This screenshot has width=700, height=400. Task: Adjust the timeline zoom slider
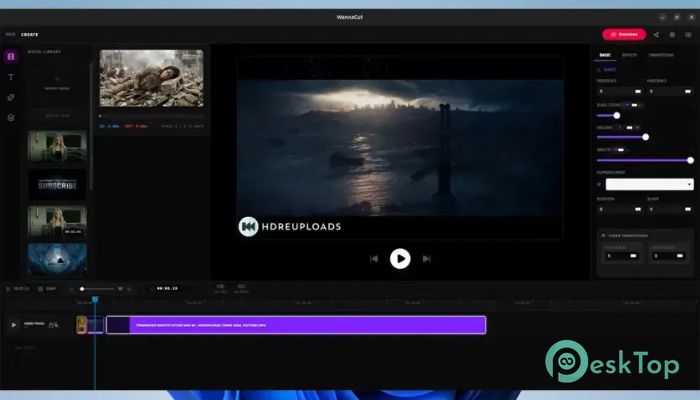click(x=97, y=289)
